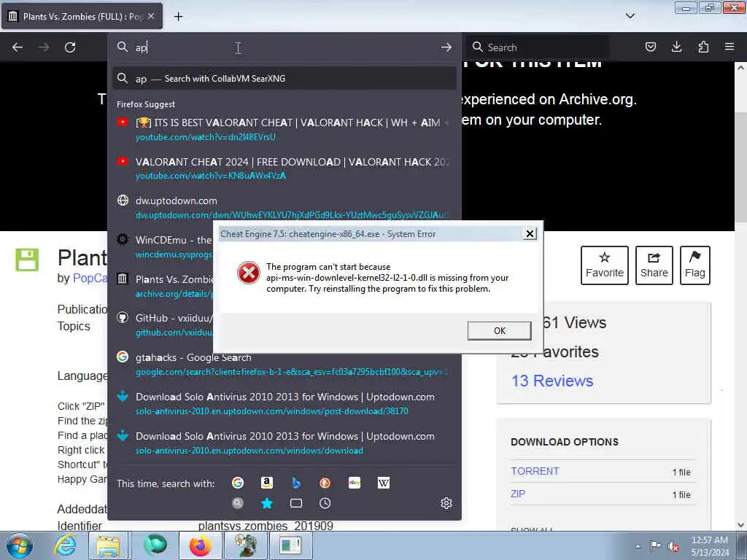Close the Cheat Engine System Error dialog
Viewport: 747px width, 560px height.
tap(530, 234)
